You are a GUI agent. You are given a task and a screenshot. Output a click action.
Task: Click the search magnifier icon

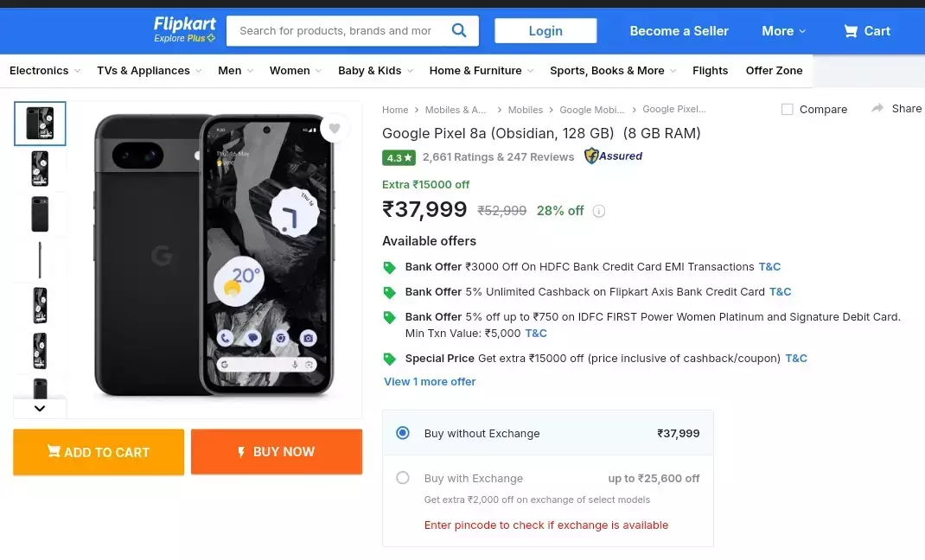(x=459, y=31)
